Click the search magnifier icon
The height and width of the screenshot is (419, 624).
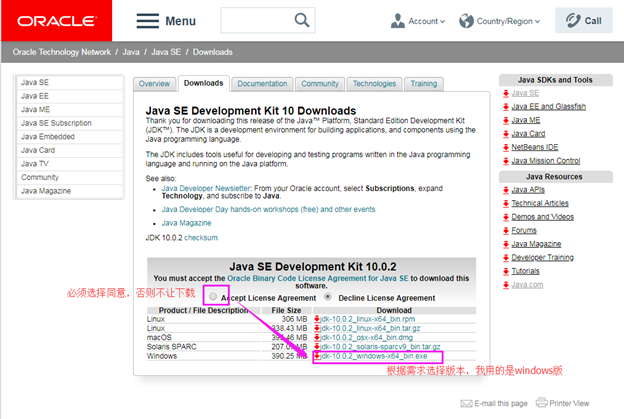(302, 20)
